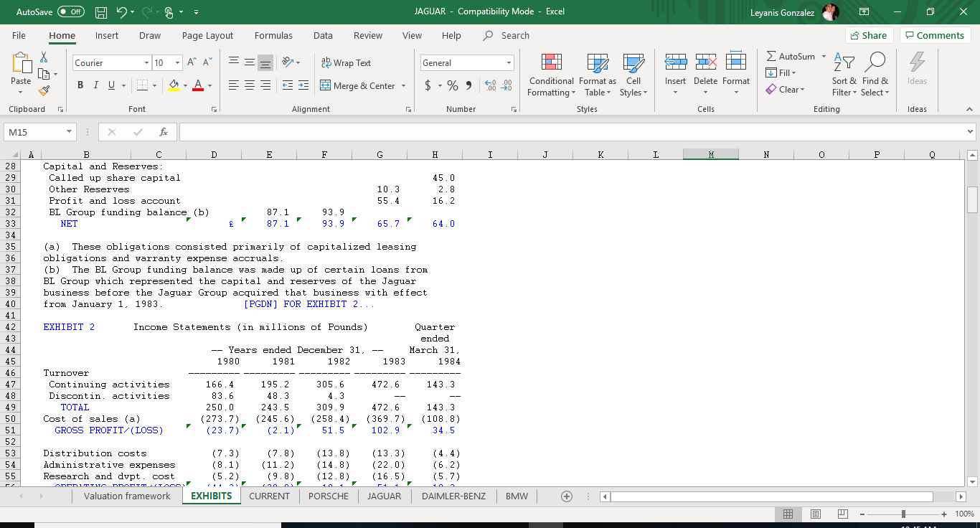Switch to Normal view
980x528 pixels.
pos(787,514)
